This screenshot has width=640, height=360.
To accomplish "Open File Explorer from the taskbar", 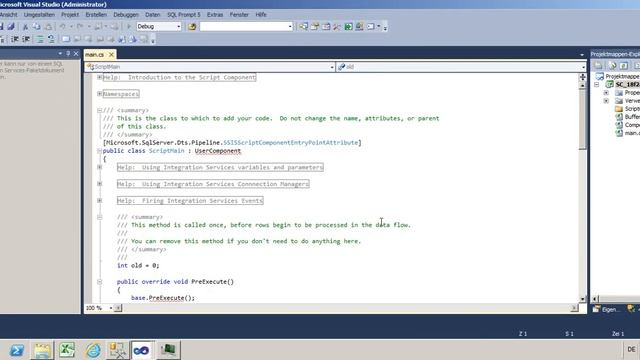I will point(42,350).
